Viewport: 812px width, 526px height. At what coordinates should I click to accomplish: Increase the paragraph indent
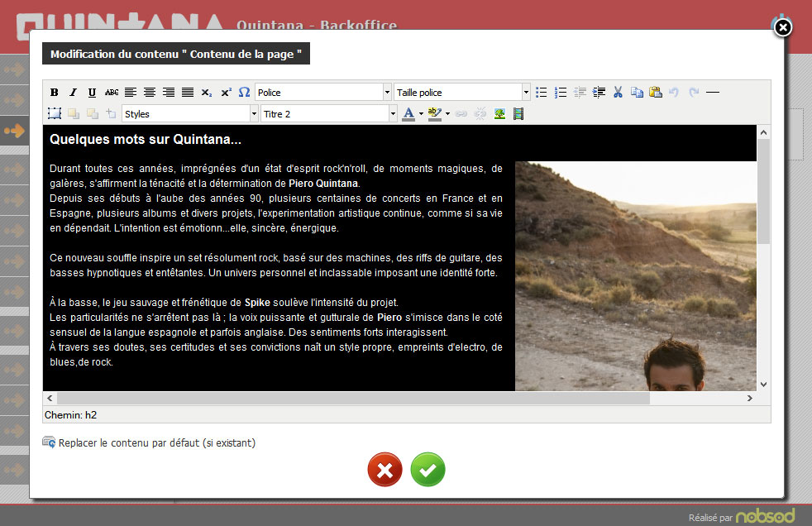599,92
